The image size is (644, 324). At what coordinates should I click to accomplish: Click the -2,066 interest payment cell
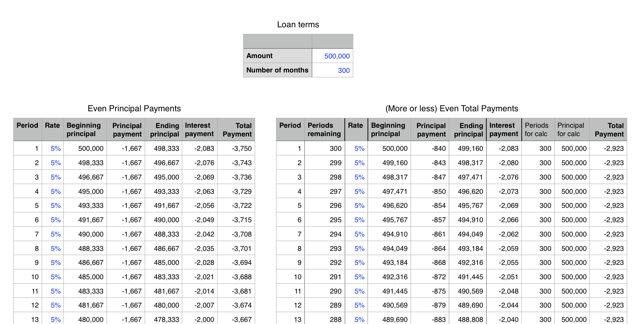click(504, 220)
